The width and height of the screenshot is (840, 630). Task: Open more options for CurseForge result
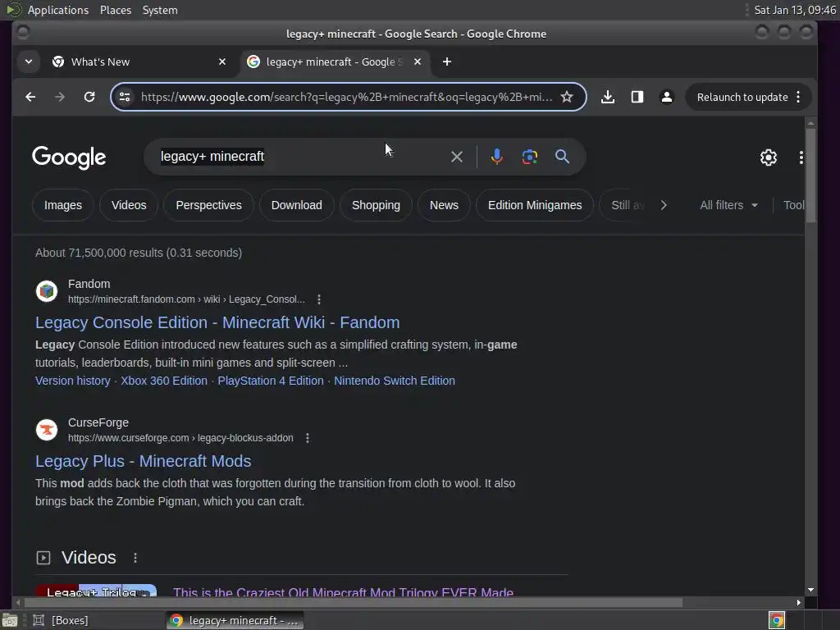coord(308,438)
